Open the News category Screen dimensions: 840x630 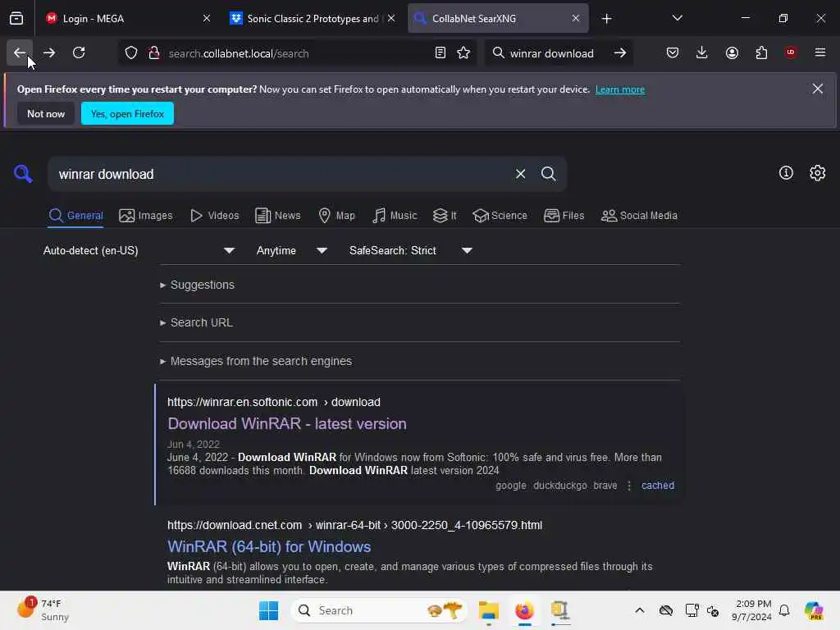(x=277, y=216)
